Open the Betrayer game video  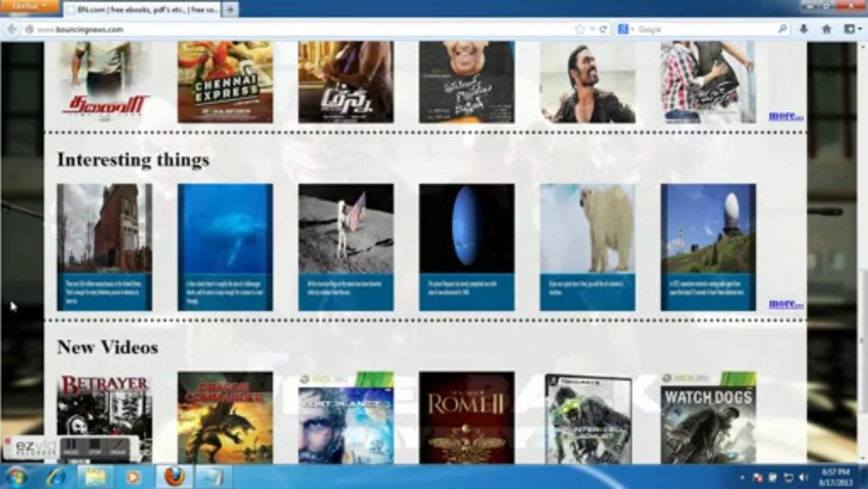(x=105, y=417)
